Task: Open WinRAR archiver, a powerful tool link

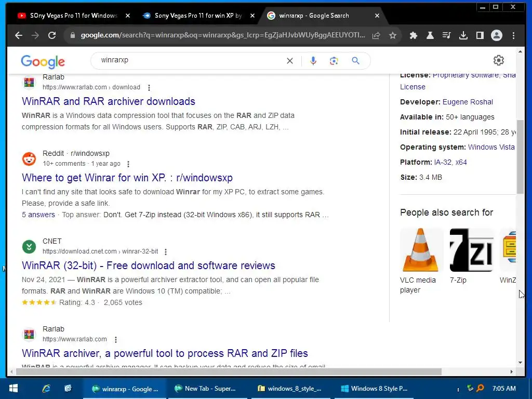Action: point(165,353)
